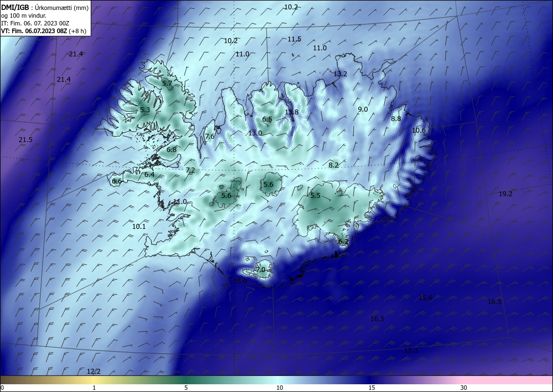Click the 13.0 value label
This screenshot has width=553, height=392.
[x=255, y=133]
